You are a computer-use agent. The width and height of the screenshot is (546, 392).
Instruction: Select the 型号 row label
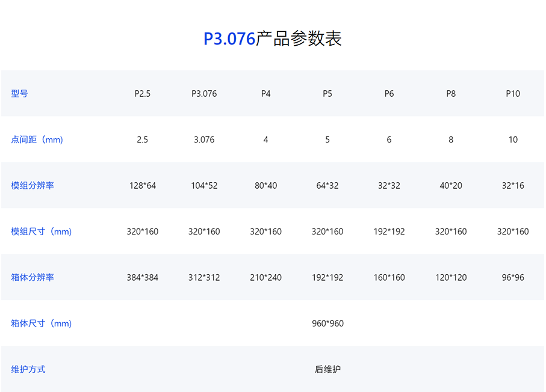pos(19,94)
